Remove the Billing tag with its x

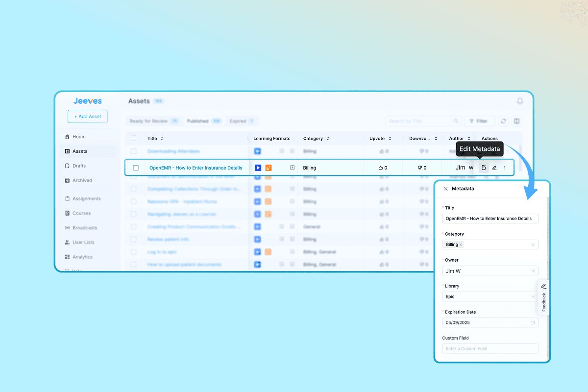pyautogui.click(x=461, y=245)
